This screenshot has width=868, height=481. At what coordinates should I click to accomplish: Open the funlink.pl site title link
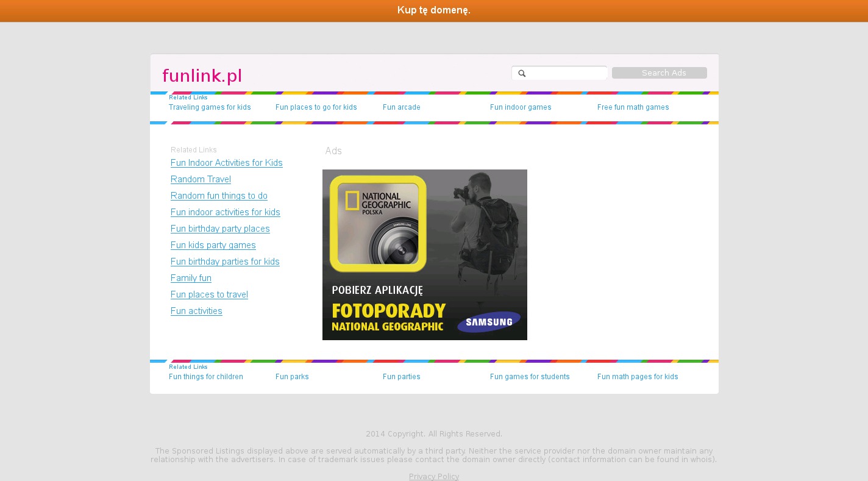[x=202, y=76]
